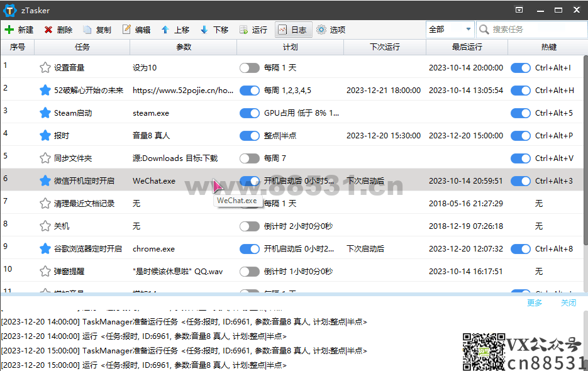This screenshot has height=371, width=588.
Task: Unstar the 谷歌浏览器定时开启 task
Action: pyautogui.click(x=45, y=249)
